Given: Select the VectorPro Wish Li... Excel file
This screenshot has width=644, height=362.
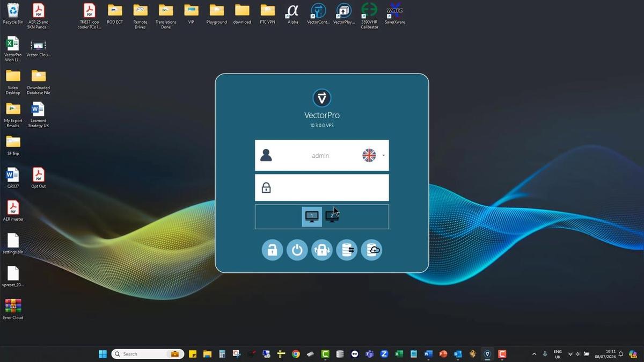Looking at the screenshot, I should [13, 49].
